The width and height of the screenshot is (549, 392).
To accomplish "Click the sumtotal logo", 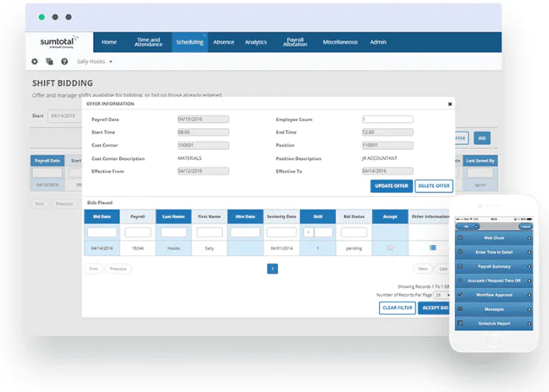I will [x=59, y=42].
